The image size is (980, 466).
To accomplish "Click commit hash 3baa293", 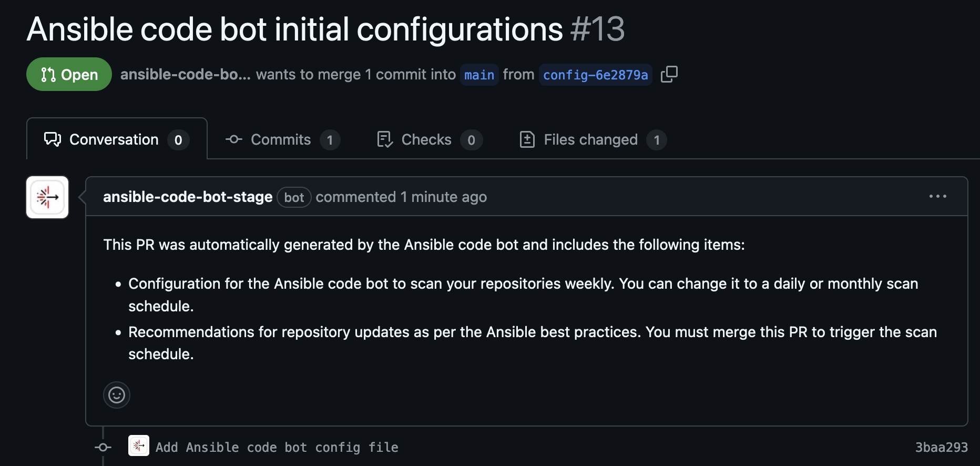I will [942, 447].
